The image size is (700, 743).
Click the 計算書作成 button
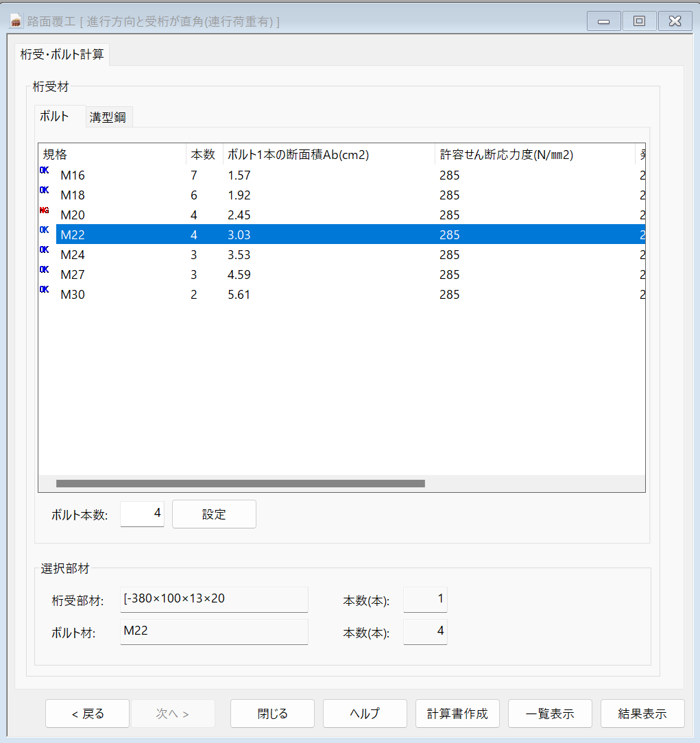pos(457,714)
